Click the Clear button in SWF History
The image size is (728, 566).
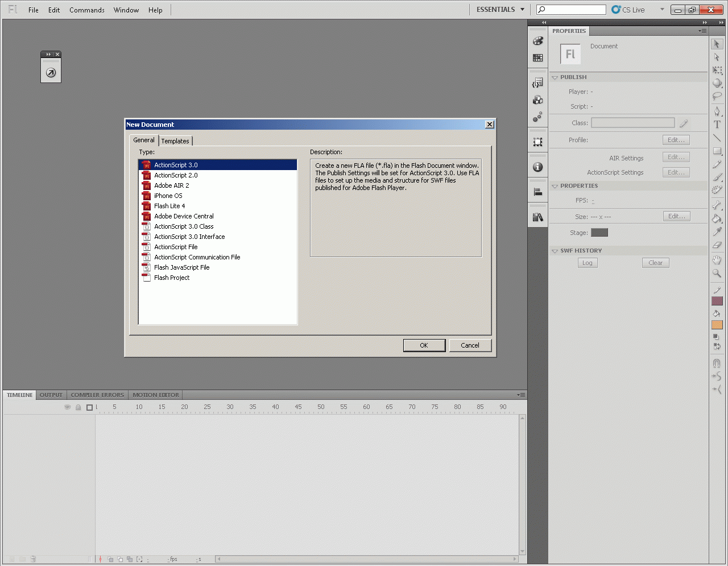pyautogui.click(x=656, y=263)
